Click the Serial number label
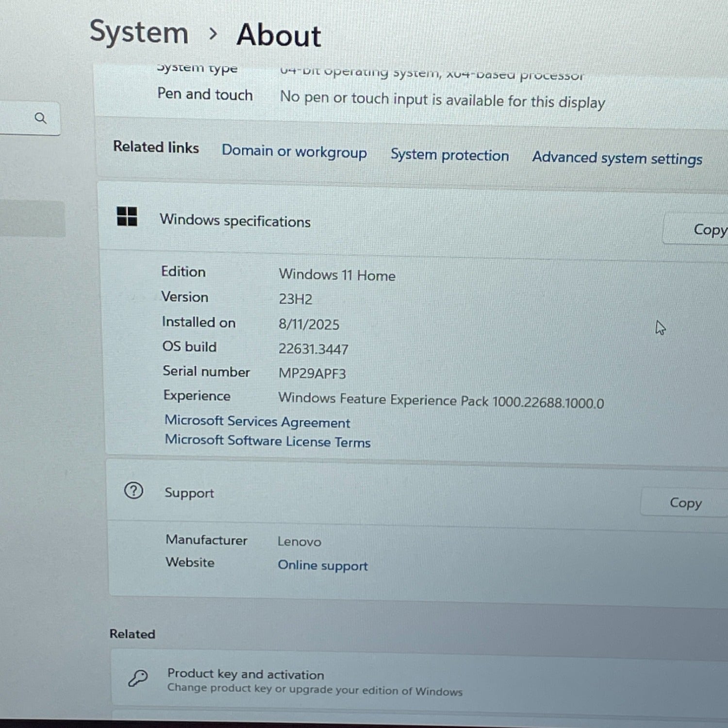 click(x=206, y=371)
